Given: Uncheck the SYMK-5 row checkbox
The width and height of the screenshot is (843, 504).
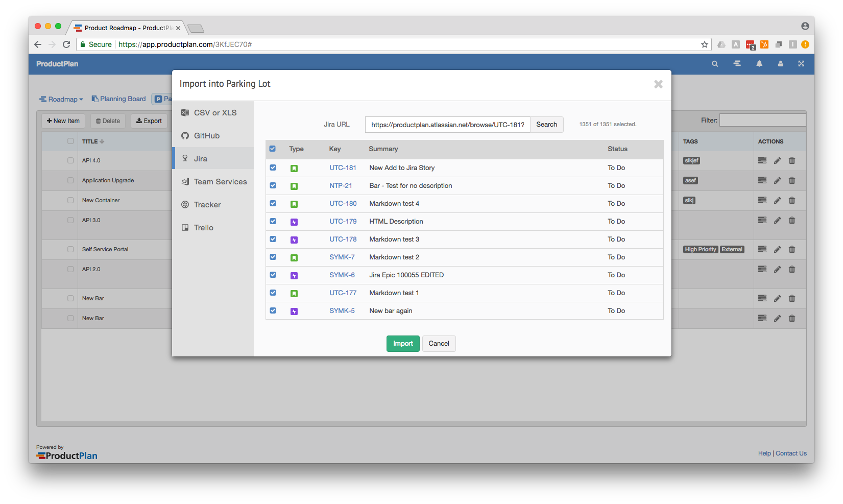Looking at the screenshot, I should tap(273, 310).
